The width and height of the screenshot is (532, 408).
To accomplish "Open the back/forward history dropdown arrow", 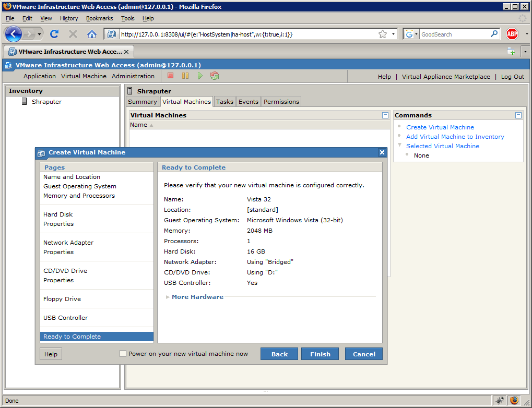I will click(39, 34).
